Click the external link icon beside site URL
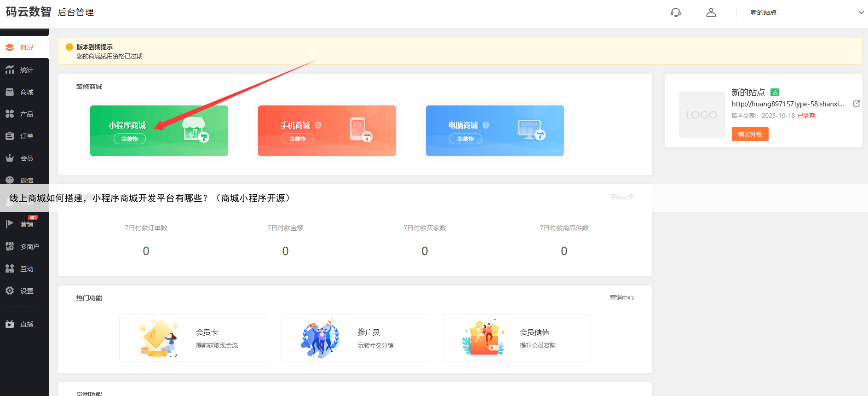Image resolution: width=868 pixels, height=396 pixels. [856, 104]
